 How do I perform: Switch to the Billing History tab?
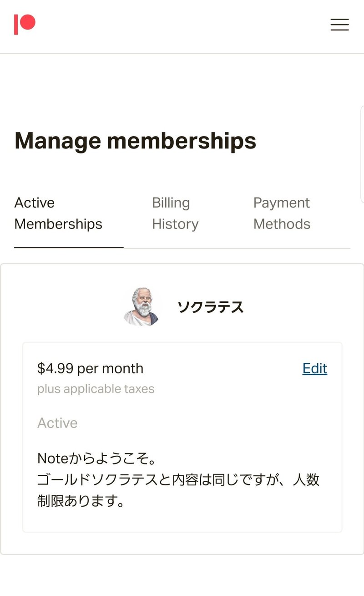pyautogui.click(x=175, y=213)
